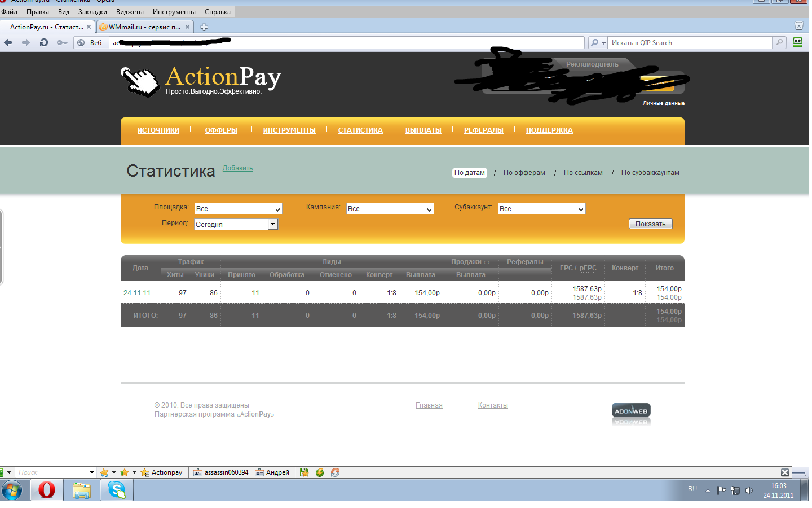The width and height of the screenshot is (812, 508).
Task: Open the new tab plus button
Action: click(x=204, y=27)
